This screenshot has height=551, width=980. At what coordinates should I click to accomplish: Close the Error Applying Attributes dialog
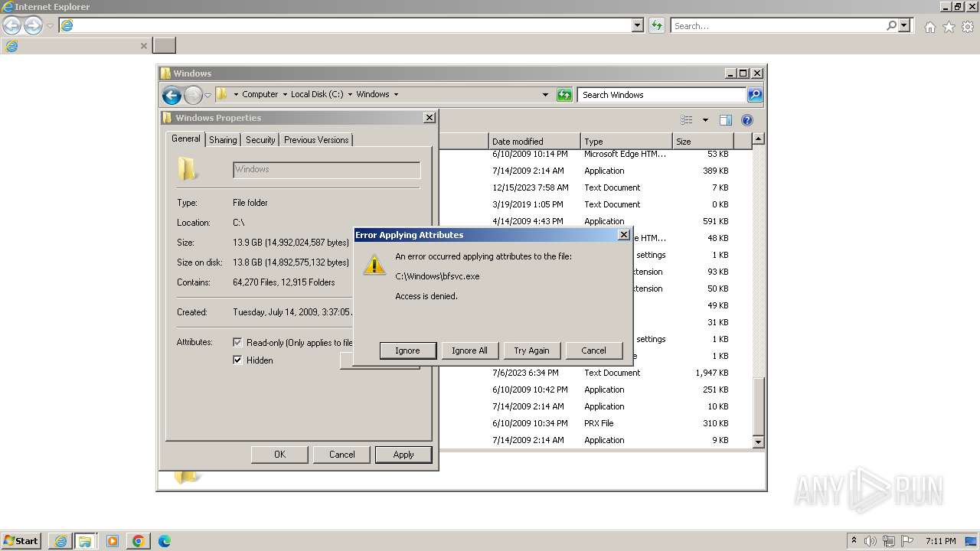[623, 235]
